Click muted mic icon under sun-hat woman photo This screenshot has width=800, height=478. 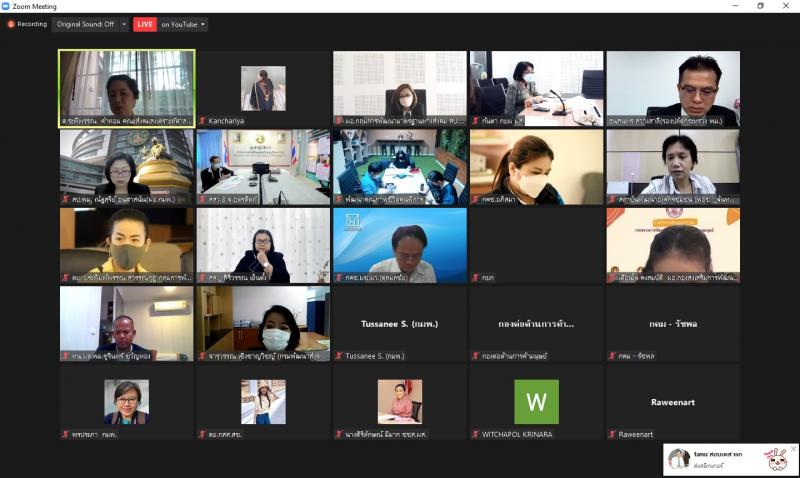pos(202,434)
